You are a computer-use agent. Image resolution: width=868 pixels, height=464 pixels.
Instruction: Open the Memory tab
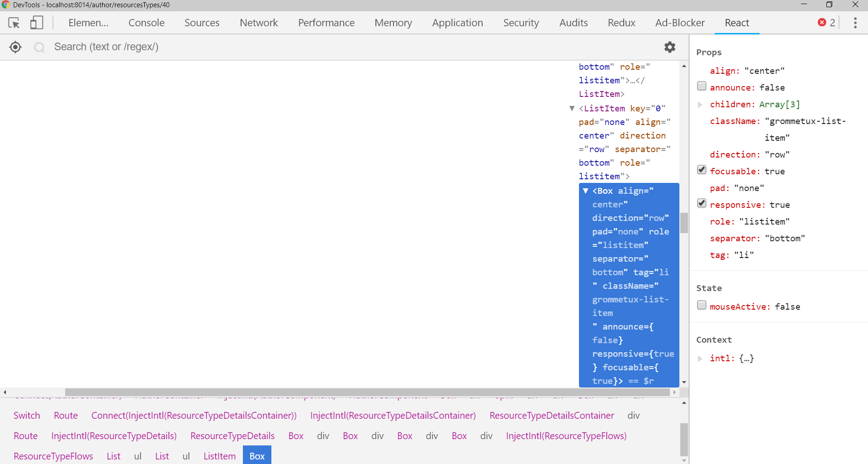click(x=393, y=23)
